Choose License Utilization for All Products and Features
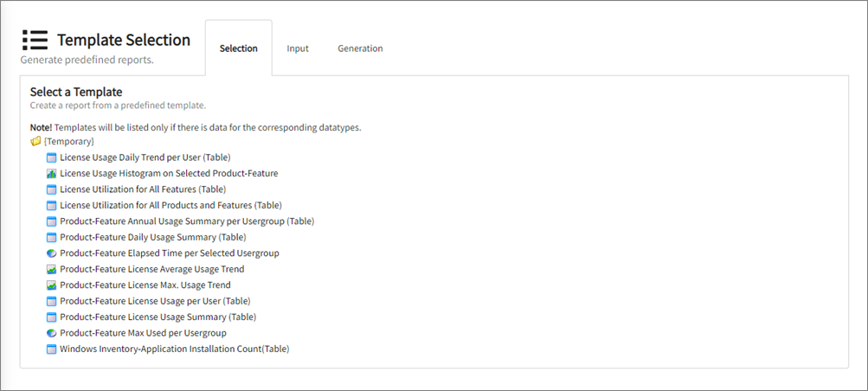The height and width of the screenshot is (391, 868). (x=170, y=205)
